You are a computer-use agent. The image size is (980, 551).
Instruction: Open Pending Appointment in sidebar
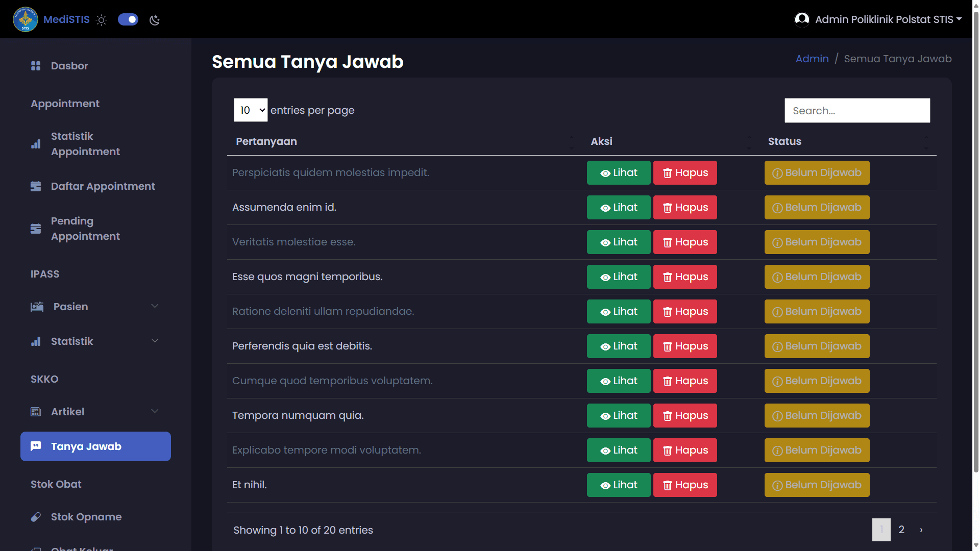[x=85, y=229]
